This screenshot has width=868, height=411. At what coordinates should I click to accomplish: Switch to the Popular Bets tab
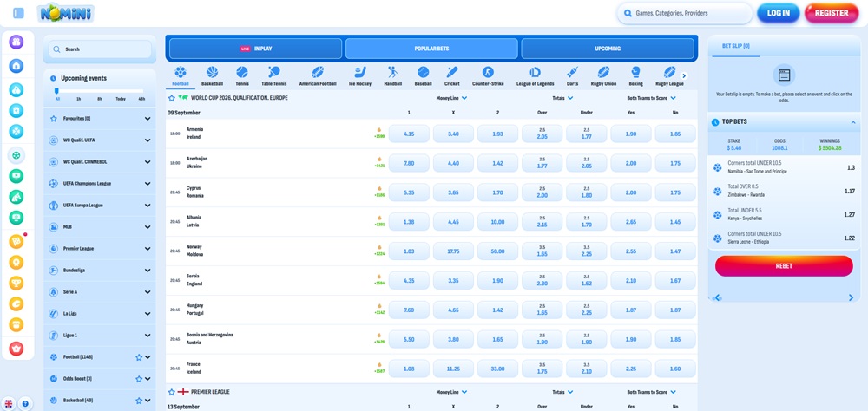(431, 49)
